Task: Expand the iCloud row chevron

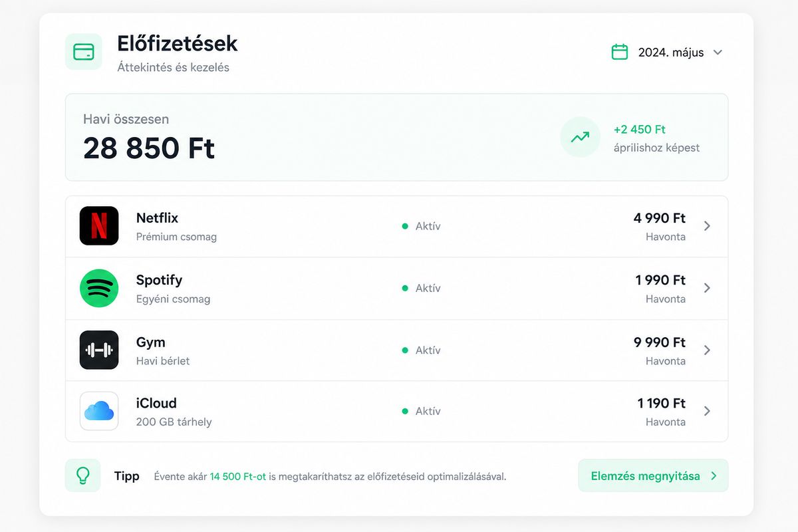Action: (x=707, y=411)
